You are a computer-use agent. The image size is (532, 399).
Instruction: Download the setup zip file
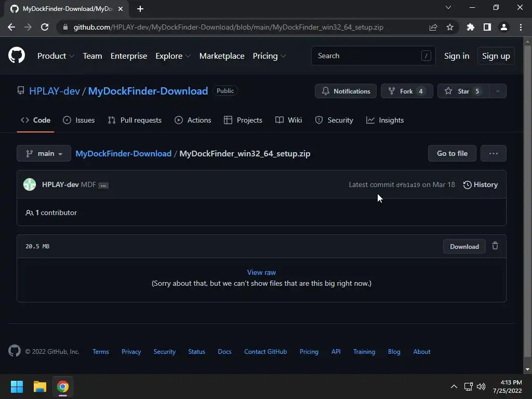tap(464, 246)
